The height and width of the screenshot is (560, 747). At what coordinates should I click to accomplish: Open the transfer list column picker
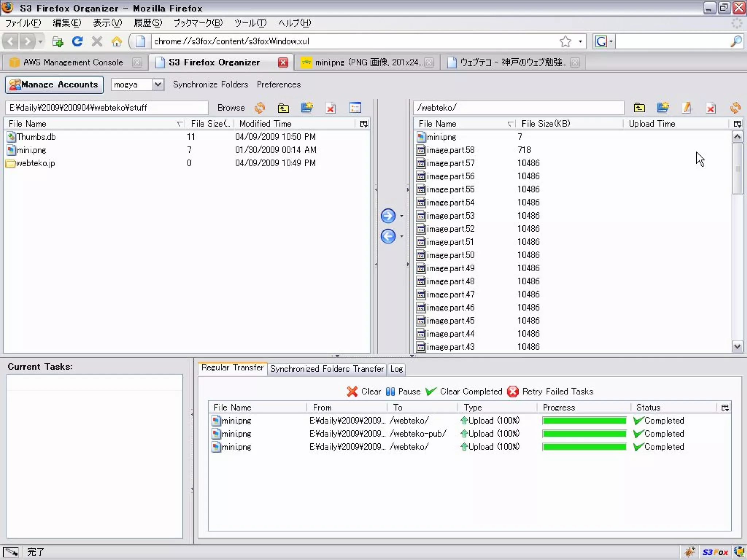pos(725,408)
